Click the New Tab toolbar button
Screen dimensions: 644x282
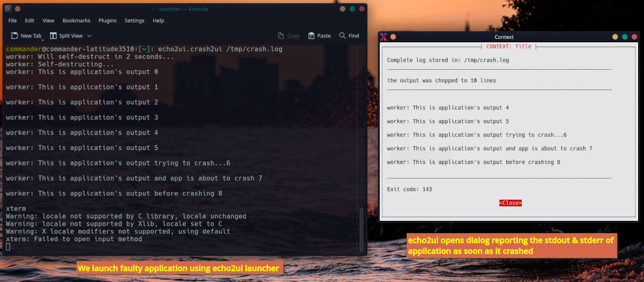[26, 36]
